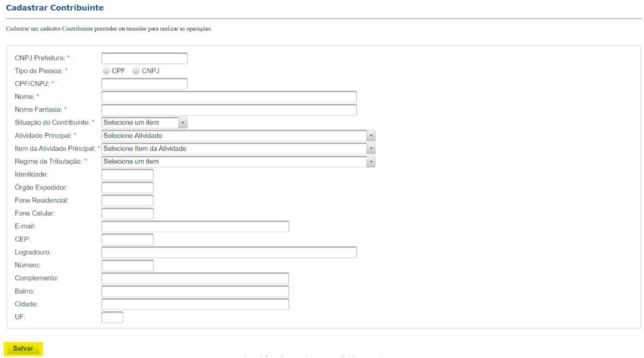Click the Órgão Expedidor field
Image resolution: width=644 pixels, height=358 pixels.
tap(127, 188)
